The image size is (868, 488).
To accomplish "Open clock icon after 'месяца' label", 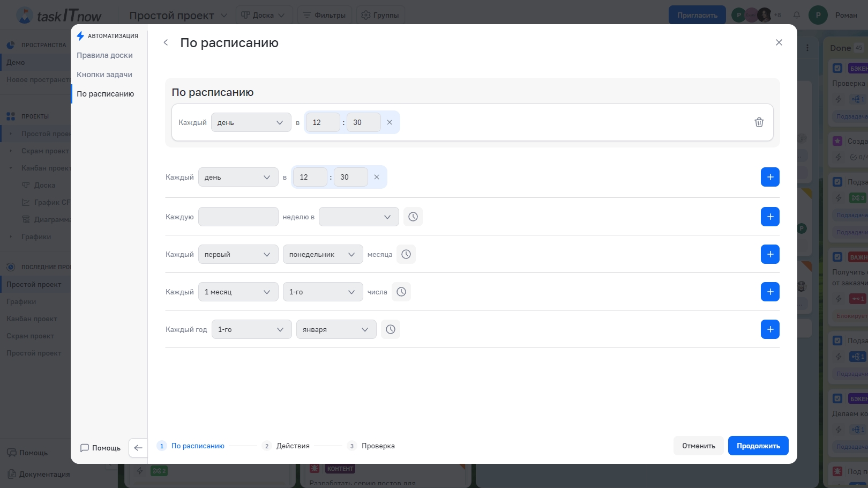I will click(406, 254).
